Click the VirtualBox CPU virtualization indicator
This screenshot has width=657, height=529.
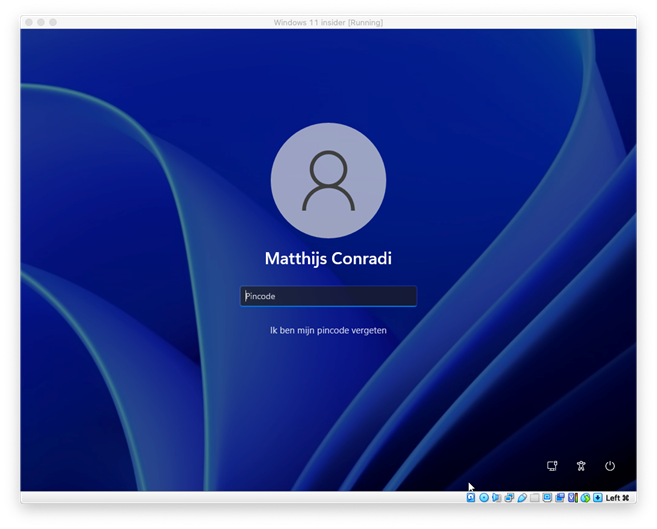pos(573,498)
